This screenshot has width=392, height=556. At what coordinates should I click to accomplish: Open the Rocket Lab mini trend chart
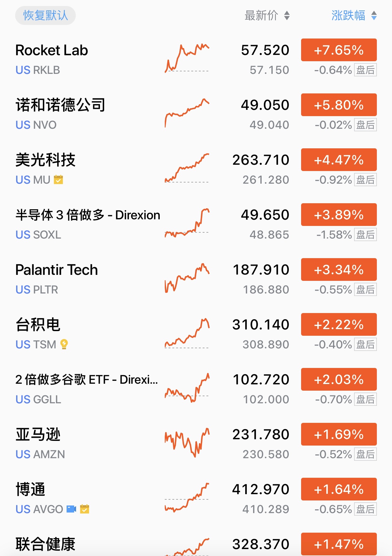[187, 58]
